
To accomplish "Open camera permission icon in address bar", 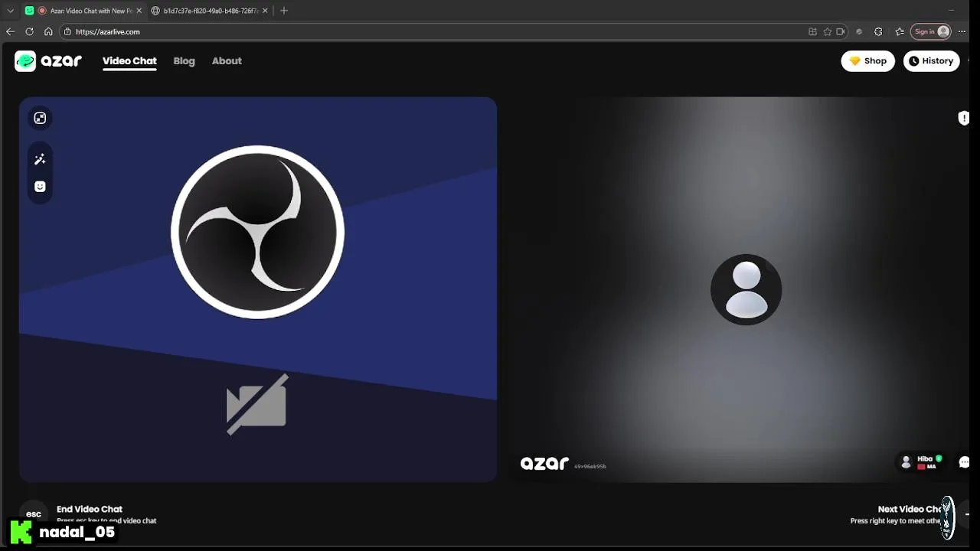I will (841, 31).
